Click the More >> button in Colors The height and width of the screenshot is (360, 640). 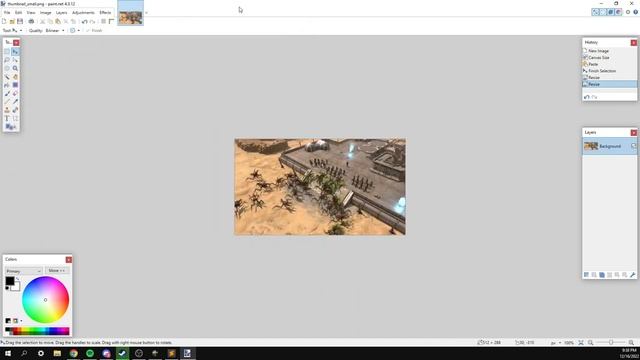(57, 271)
